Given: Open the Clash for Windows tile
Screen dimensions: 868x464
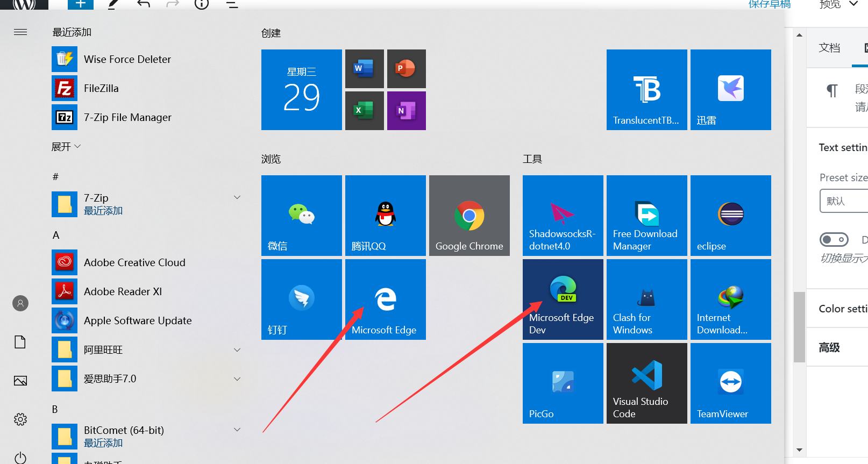Looking at the screenshot, I should [x=647, y=299].
